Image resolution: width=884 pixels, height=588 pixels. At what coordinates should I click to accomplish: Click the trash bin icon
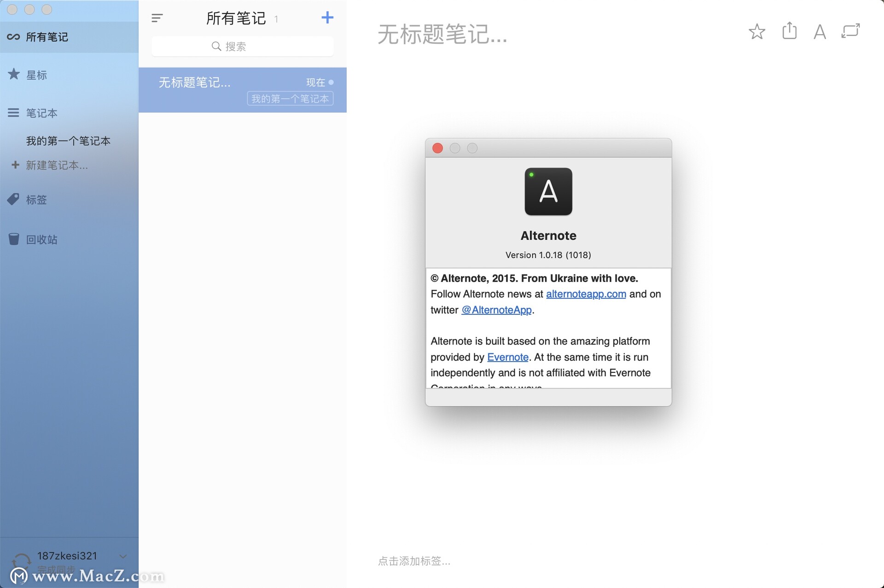(14, 239)
